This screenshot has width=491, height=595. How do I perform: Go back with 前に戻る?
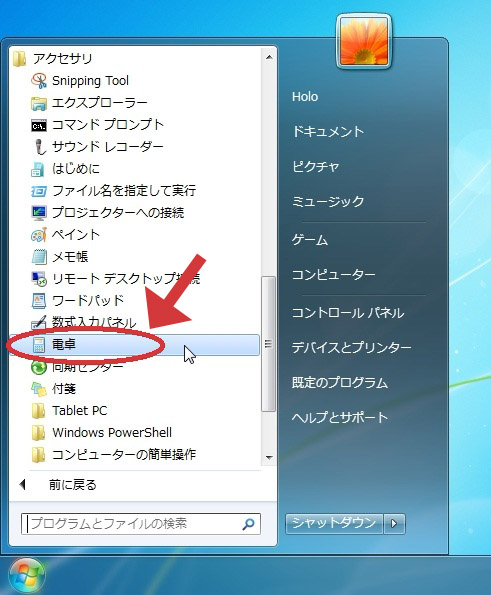click(x=72, y=485)
